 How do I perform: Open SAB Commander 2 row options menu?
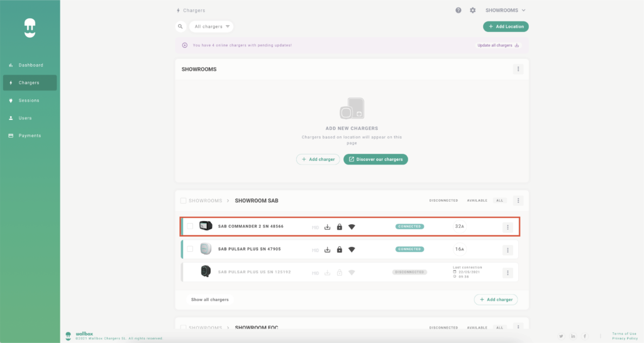coord(508,227)
